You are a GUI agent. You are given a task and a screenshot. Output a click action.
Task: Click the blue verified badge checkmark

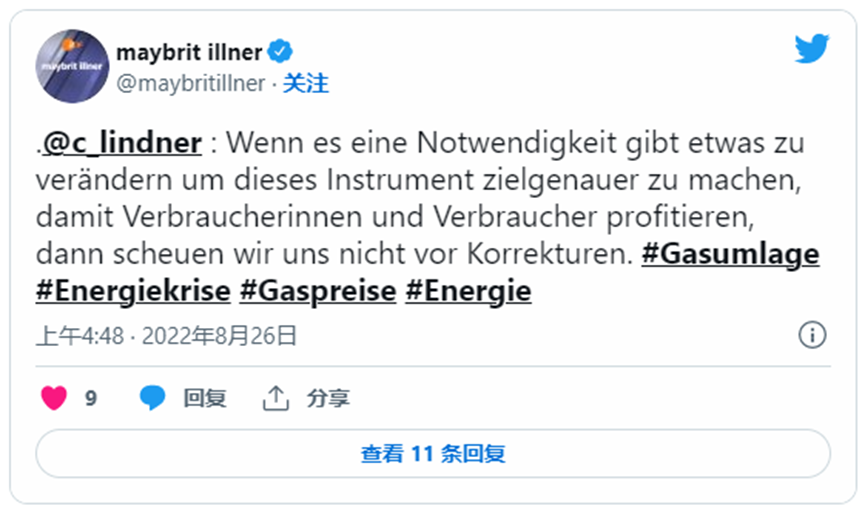click(280, 52)
